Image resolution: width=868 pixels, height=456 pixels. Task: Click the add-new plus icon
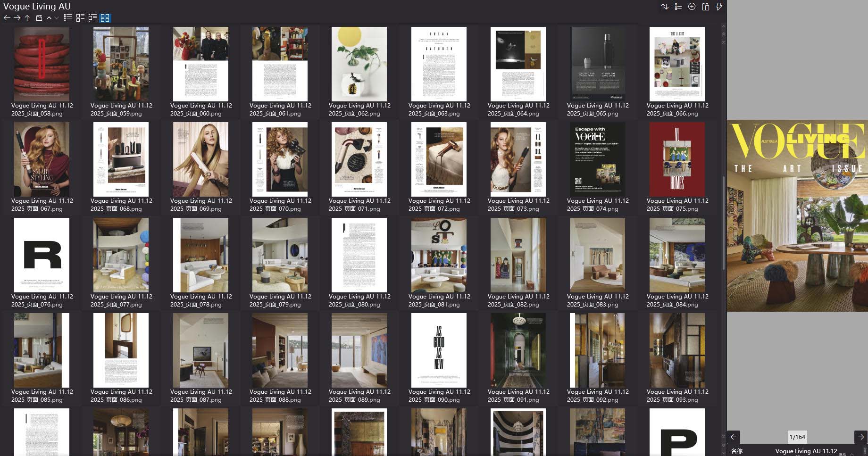coord(692,7)
